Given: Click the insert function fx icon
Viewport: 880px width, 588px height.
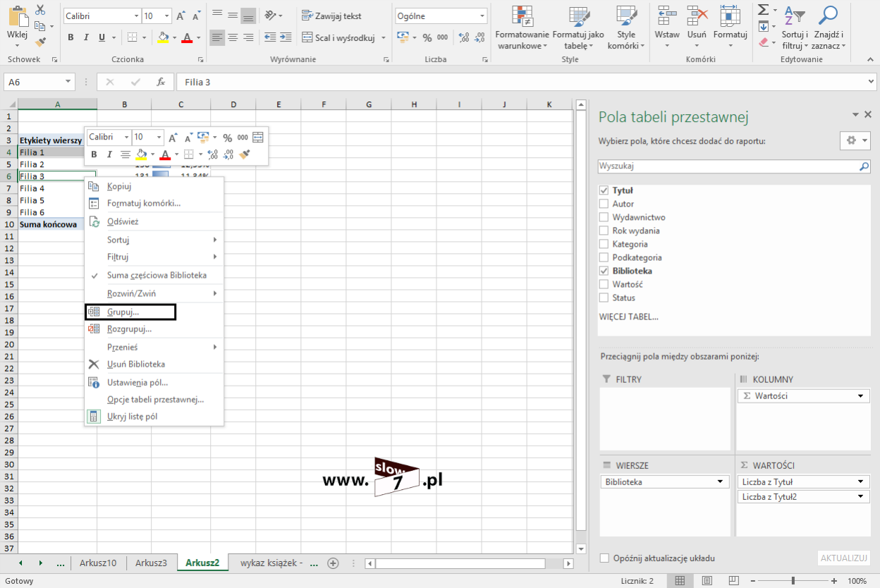Looking at the screenshot, I should point(161,82).
